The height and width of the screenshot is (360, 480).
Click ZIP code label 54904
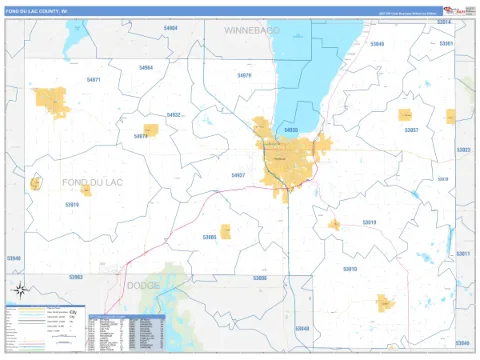pos(170,28)
